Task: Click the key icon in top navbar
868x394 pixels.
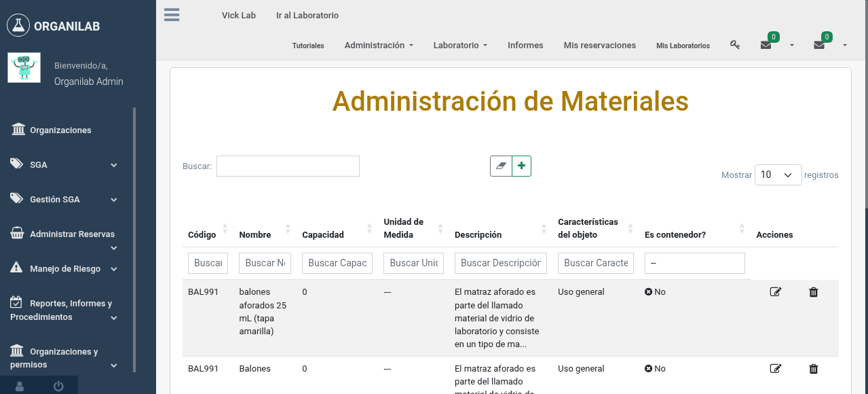Action: [x=735, y=45]
